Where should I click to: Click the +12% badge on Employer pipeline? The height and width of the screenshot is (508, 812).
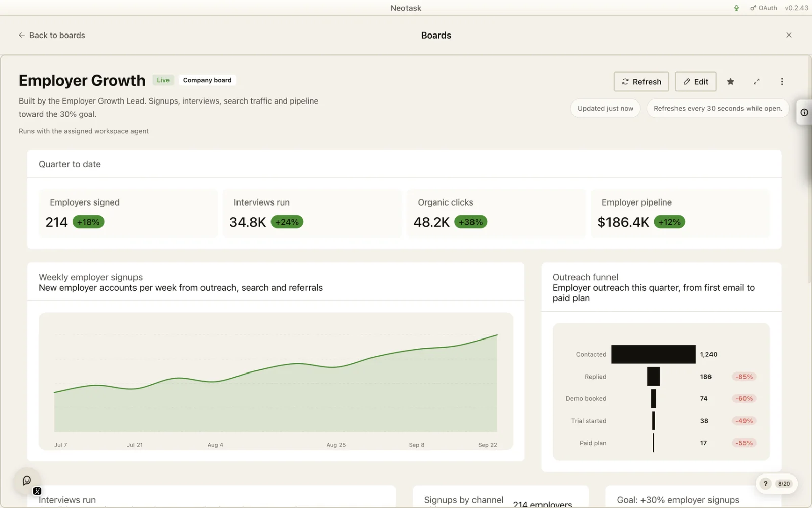(669, 222)
